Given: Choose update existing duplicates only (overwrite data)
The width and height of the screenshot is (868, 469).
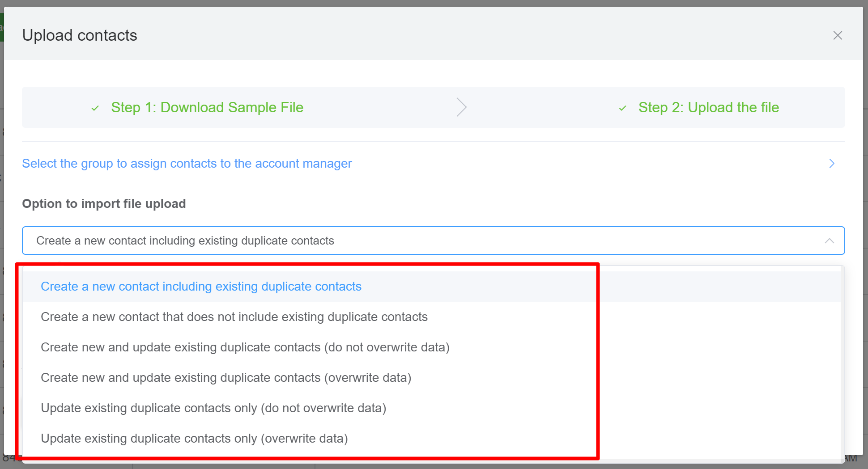Looking at the screenshot, I should (194, 439).
